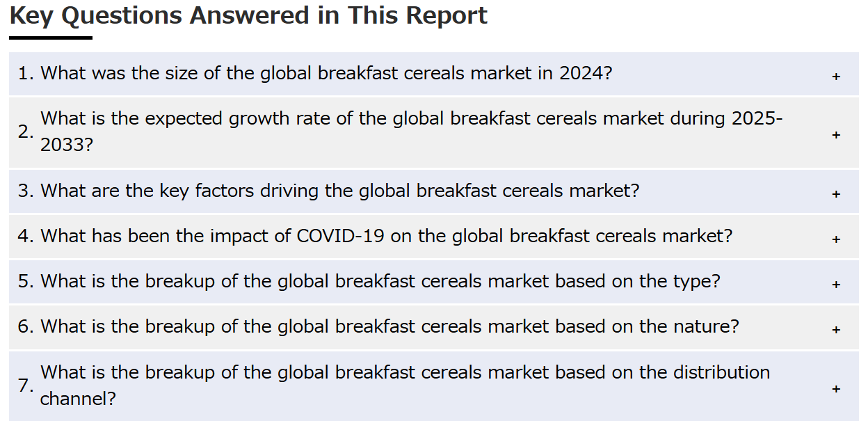Click the plus icon beside the expected growth rate question
Image resolution: width=868 pixels, height=421 pixels.
tap(836, 134)
